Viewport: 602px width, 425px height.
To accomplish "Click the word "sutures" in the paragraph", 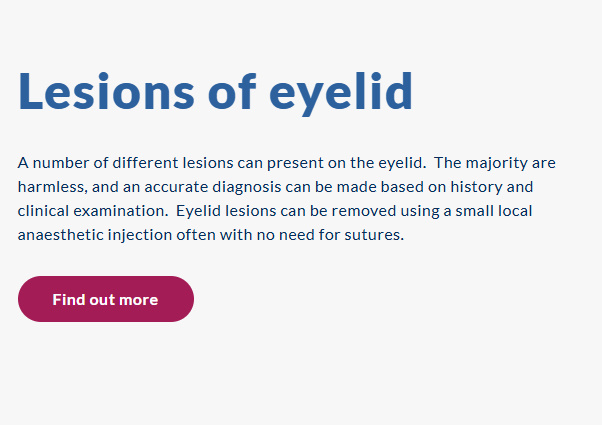I will [x=373, y=236].
